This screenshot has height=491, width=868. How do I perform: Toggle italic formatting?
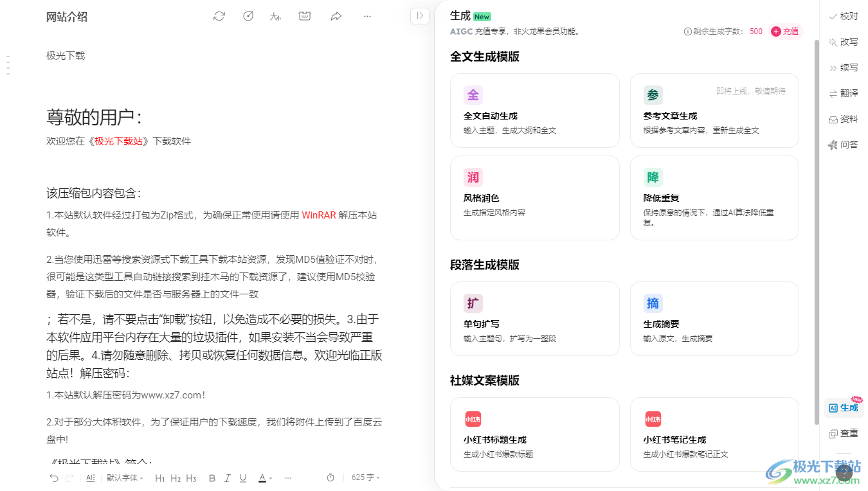click(228, 478)
